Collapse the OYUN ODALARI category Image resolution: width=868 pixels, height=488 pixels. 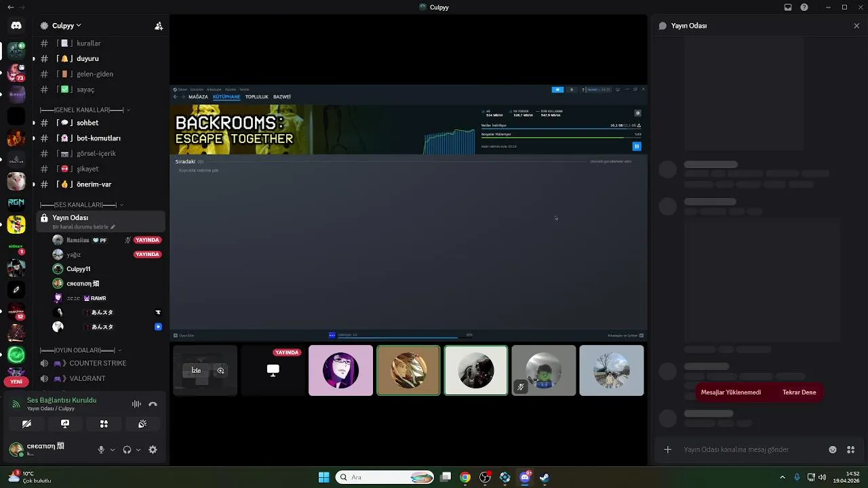click(81, 350)
